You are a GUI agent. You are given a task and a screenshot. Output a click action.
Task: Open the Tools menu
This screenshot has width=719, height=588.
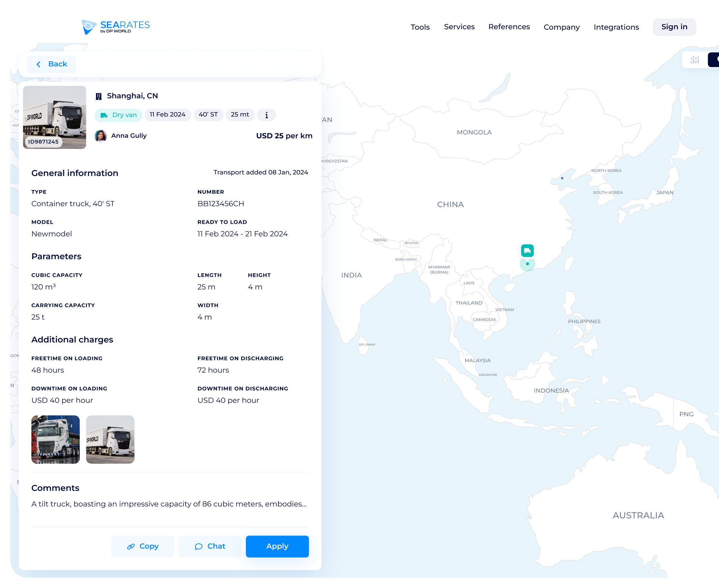point(420,27)
